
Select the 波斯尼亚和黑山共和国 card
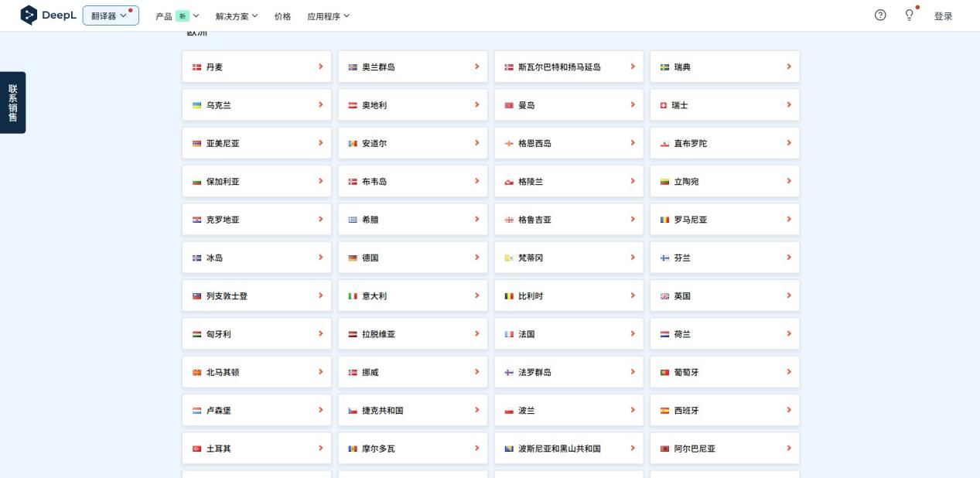(x=569, y=449)
